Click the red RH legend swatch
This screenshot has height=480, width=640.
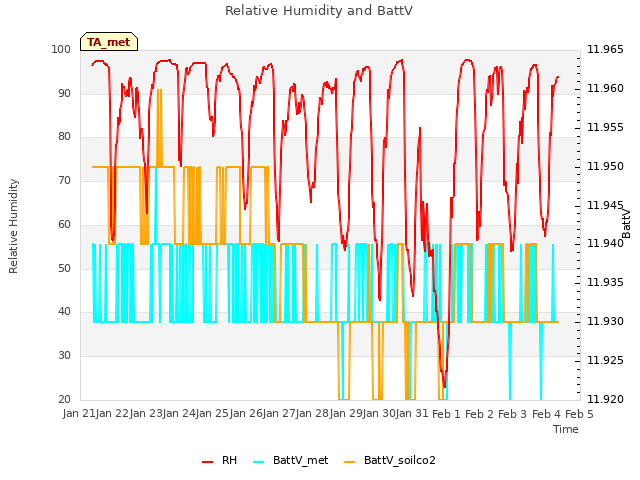207,462
